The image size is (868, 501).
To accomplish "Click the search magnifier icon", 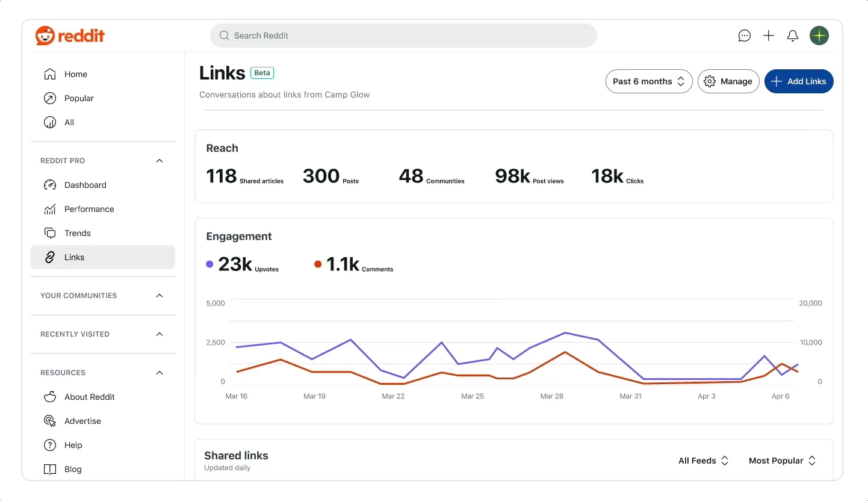I will 223,36.
